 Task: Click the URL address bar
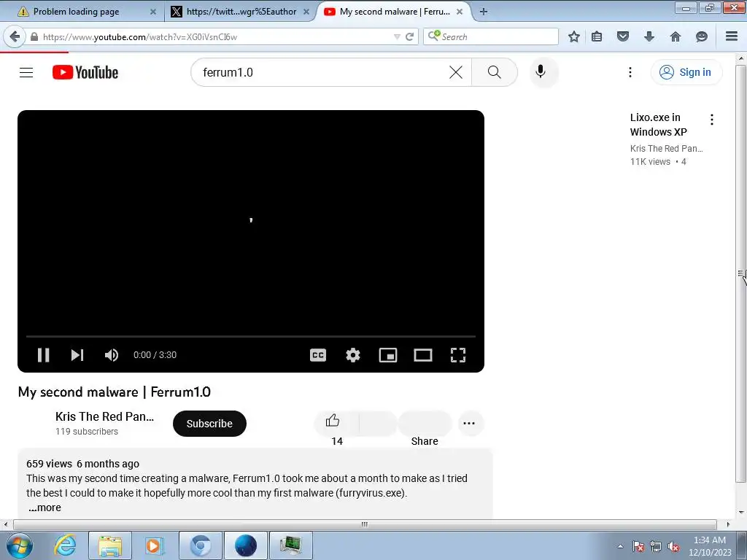pyautogui.click(x=211, y=36)
